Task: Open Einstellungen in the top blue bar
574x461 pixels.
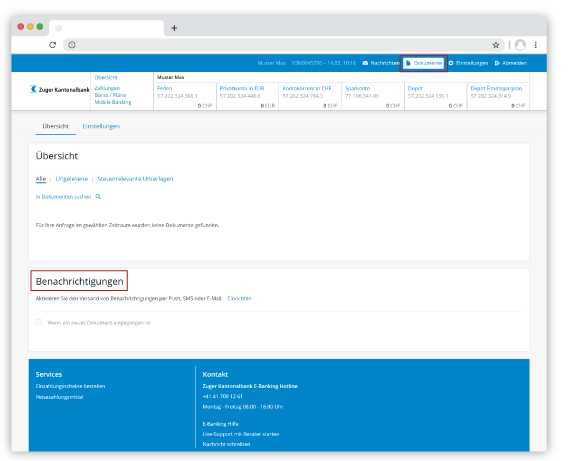Action: [x=468, y=63]
